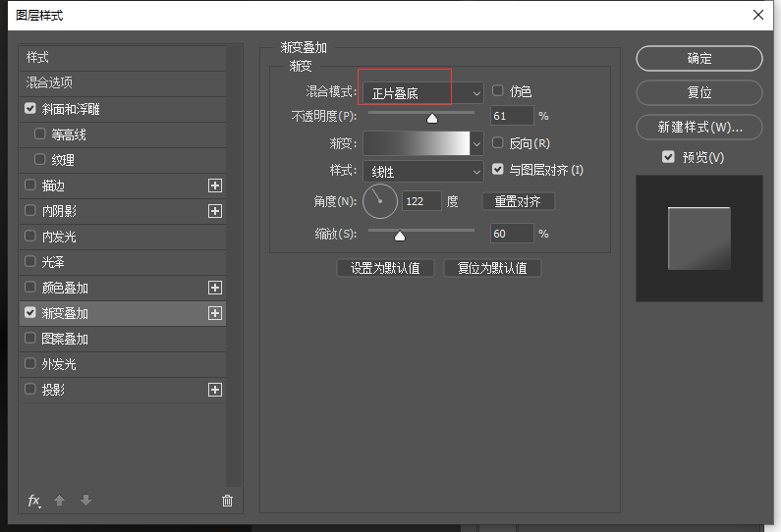
Task: Enable the 等高线 checkbox
Action: [x=40, y=133]
